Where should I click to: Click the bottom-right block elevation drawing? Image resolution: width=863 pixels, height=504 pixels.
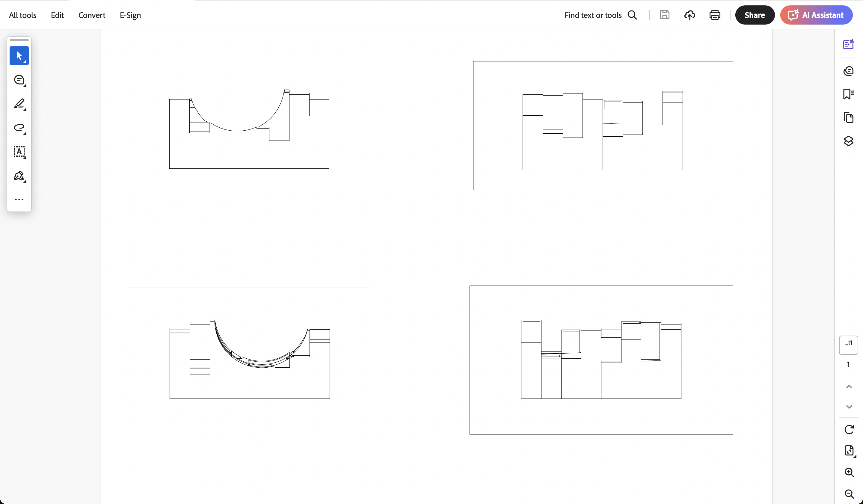601,360
